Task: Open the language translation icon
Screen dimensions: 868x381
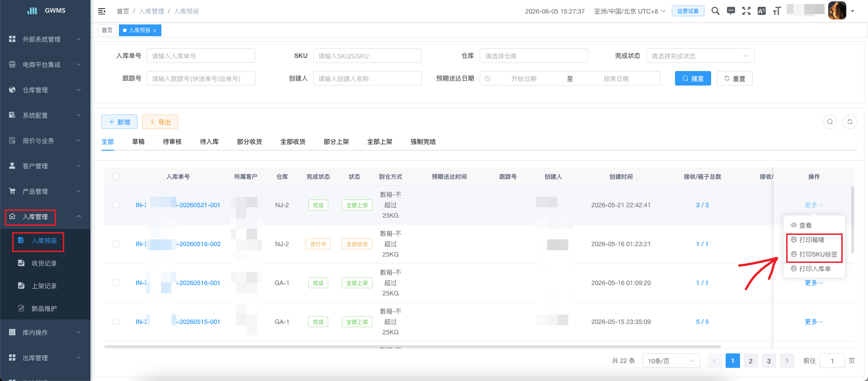Action: coord(762,11)
